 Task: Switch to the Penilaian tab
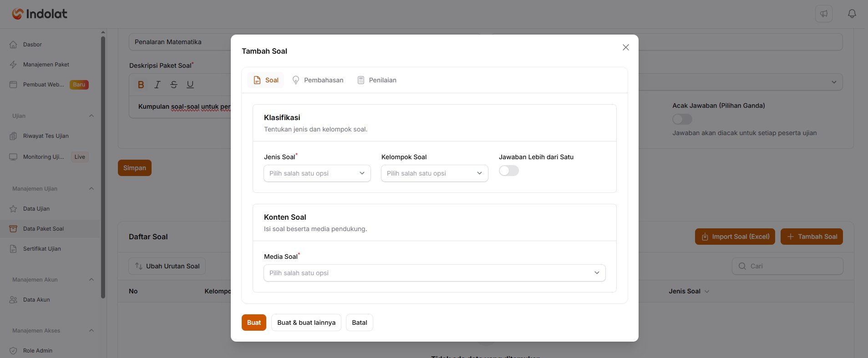coord(377,80)
